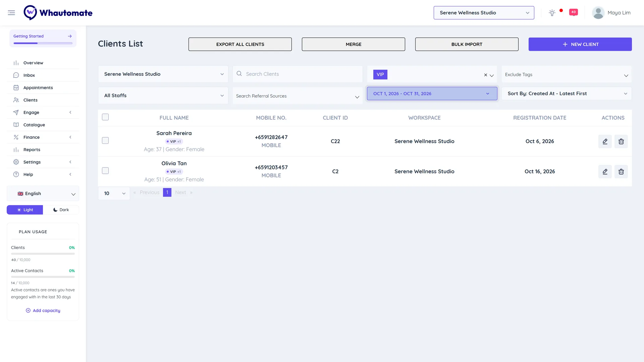Screen dimensions: 644x362
Task: Open the hamburger menu icon
Action: pyautogui.click(x=11, y=13)
